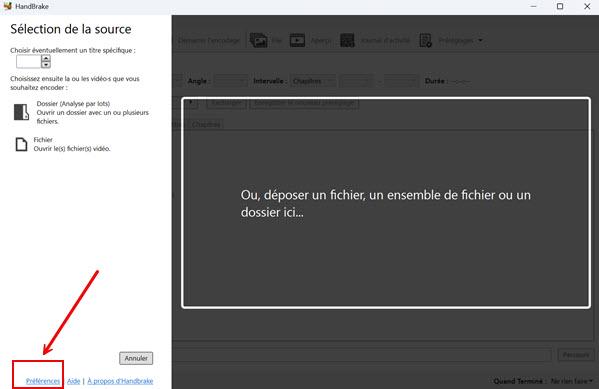This screenshot has width=599, height=389.
Task: Click the specific title number field
Action: (29, 62)
